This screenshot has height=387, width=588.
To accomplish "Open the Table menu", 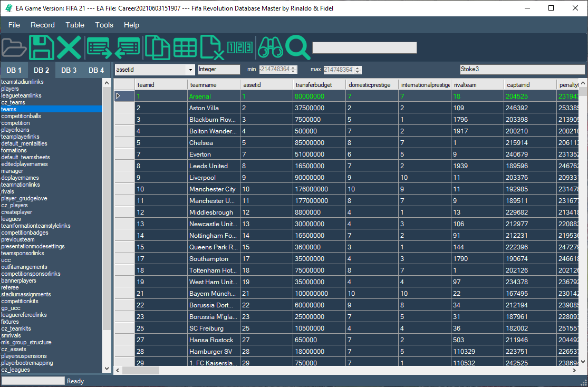I will 75,25.
